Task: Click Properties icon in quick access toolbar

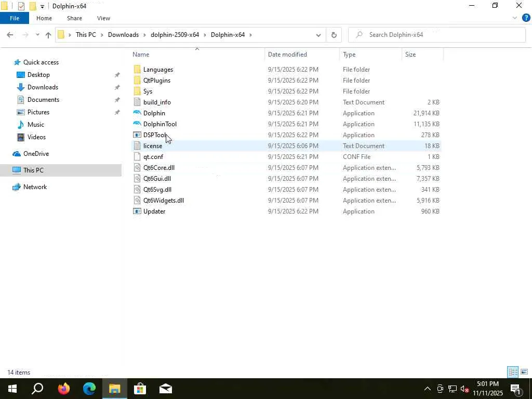Action: pos(21,6)
